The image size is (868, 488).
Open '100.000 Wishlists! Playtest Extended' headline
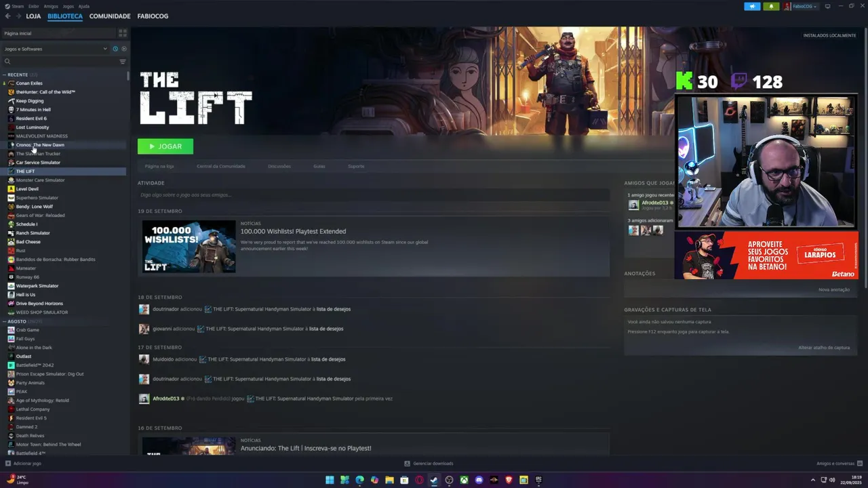pos(293,231)
